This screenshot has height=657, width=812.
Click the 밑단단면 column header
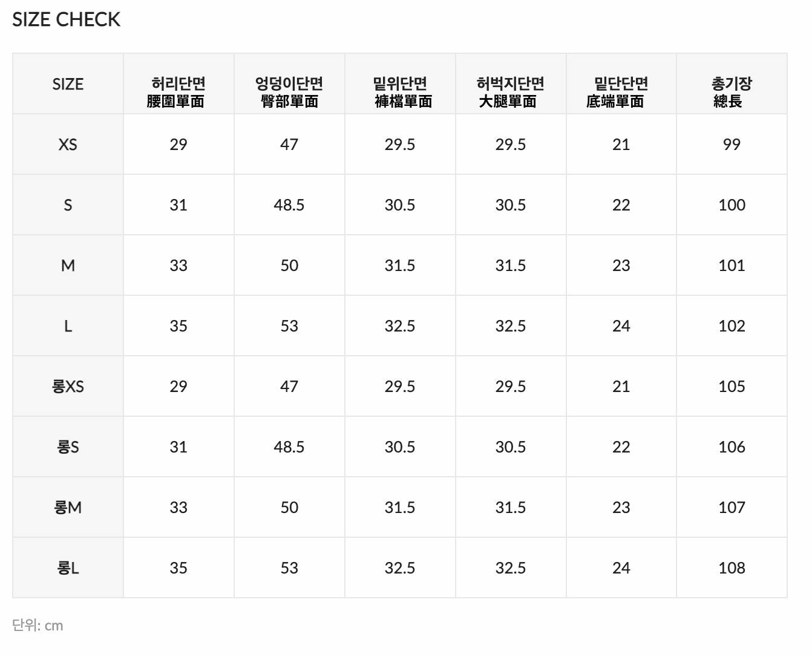(621, 92)
